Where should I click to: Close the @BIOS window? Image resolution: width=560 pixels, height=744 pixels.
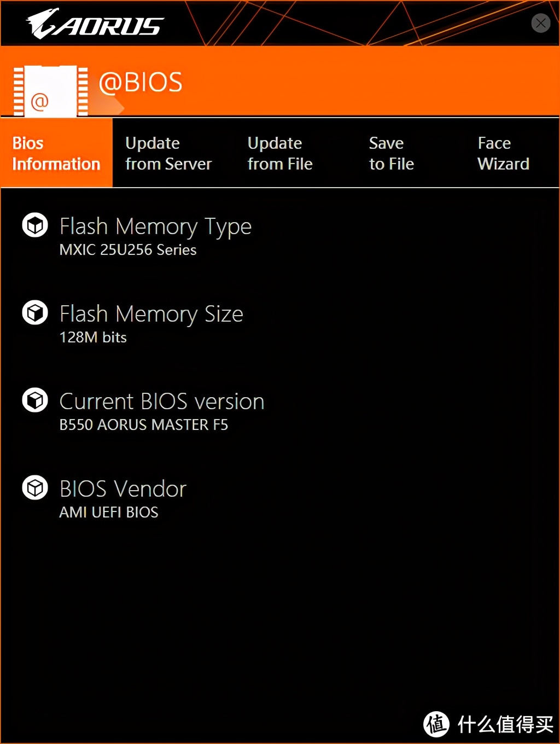[540, 23]
